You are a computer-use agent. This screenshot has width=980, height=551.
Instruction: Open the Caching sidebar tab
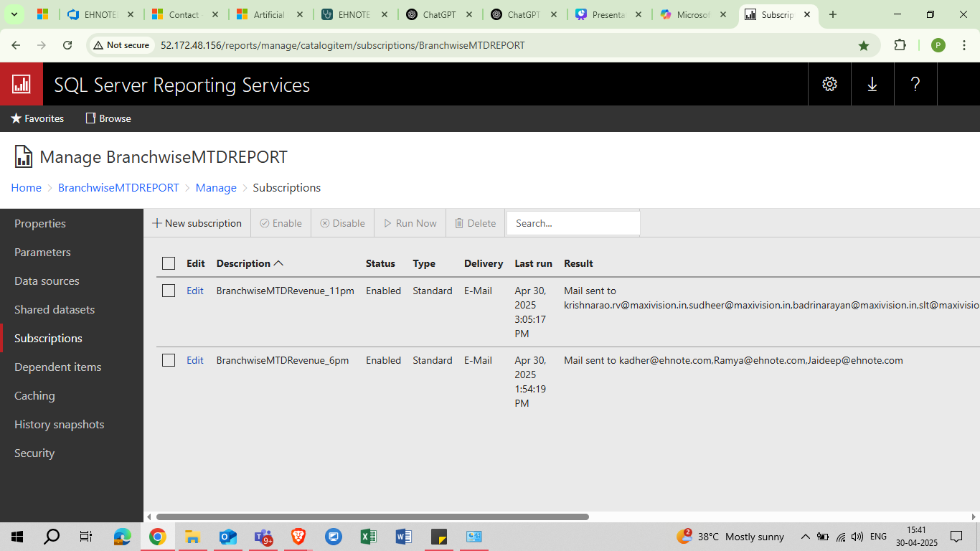click(72, 395)
